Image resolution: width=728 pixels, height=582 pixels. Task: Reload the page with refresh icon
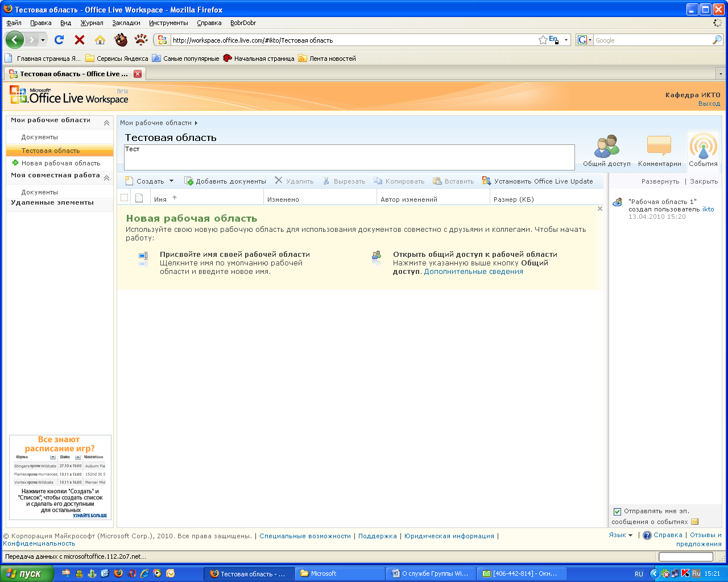[59, 40]
